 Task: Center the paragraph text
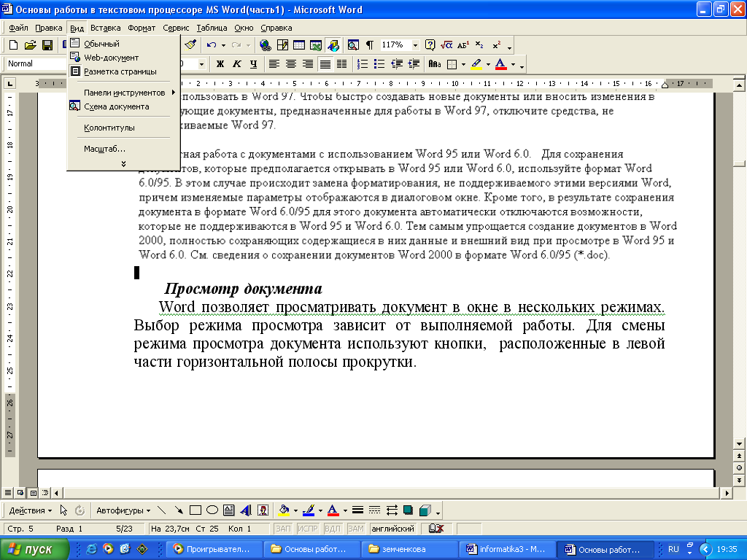pyautogui.click(x=290, y=64)
